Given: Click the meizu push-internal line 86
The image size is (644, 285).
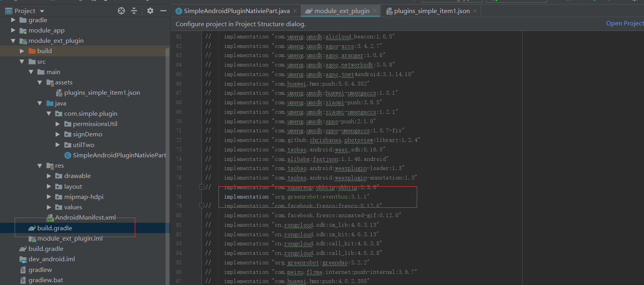Looking at the screenshot, I should (320, 272).
